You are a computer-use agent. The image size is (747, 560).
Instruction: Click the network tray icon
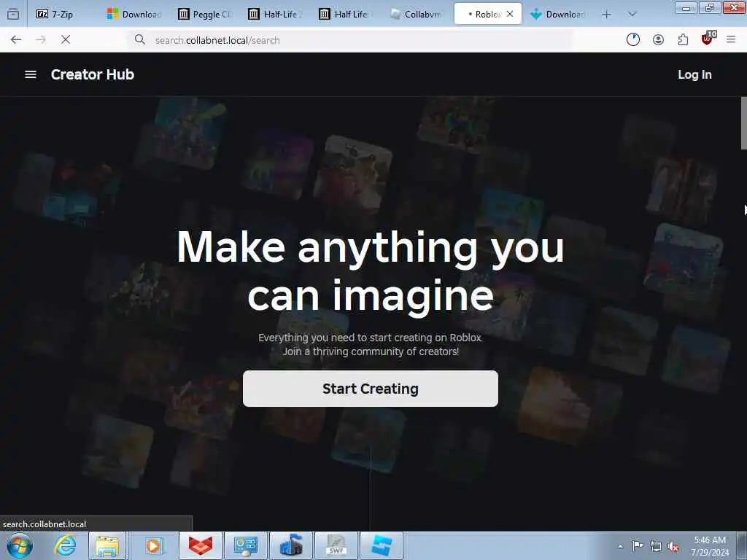656,546
